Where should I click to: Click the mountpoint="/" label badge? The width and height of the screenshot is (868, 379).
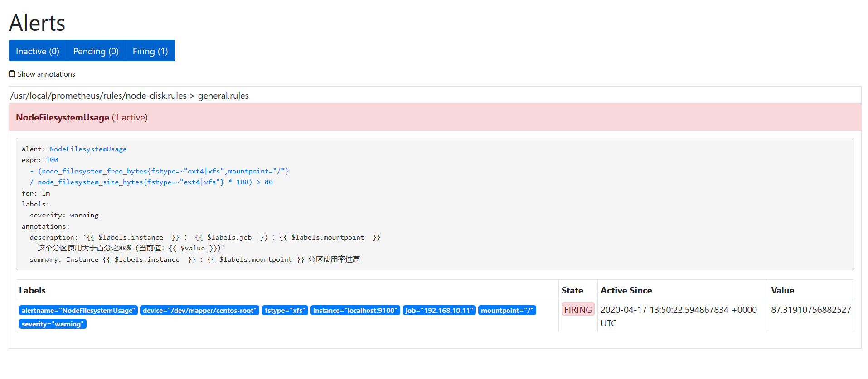[x=507, y=310]
